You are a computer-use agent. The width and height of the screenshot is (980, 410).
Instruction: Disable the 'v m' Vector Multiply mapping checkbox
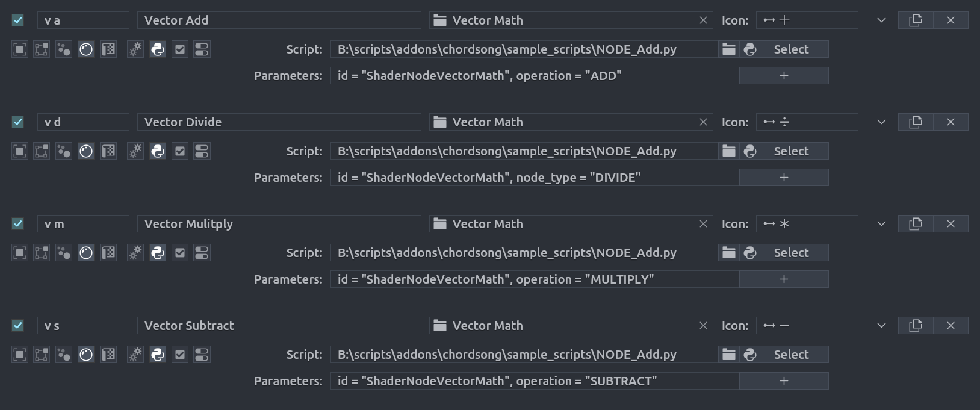(18, 224)
